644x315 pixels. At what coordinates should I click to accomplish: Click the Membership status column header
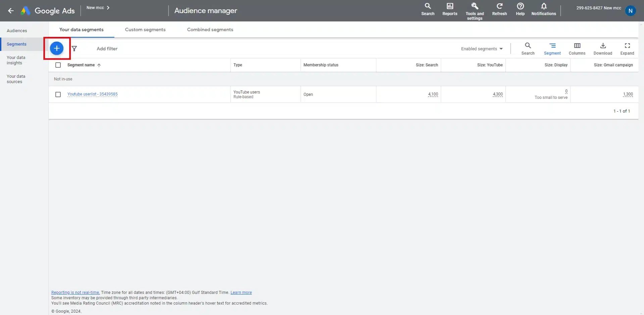[x=321, y=65]
